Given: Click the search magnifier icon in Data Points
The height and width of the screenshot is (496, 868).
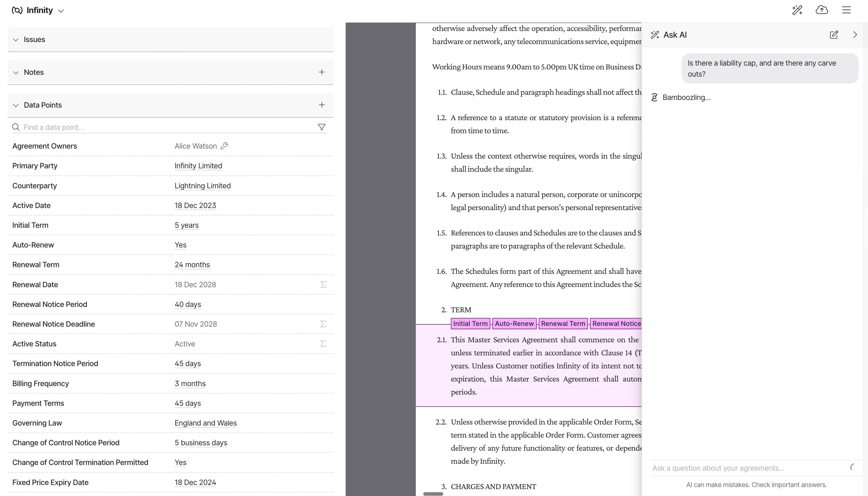Looking at the screenshot, I should point(16,127).
